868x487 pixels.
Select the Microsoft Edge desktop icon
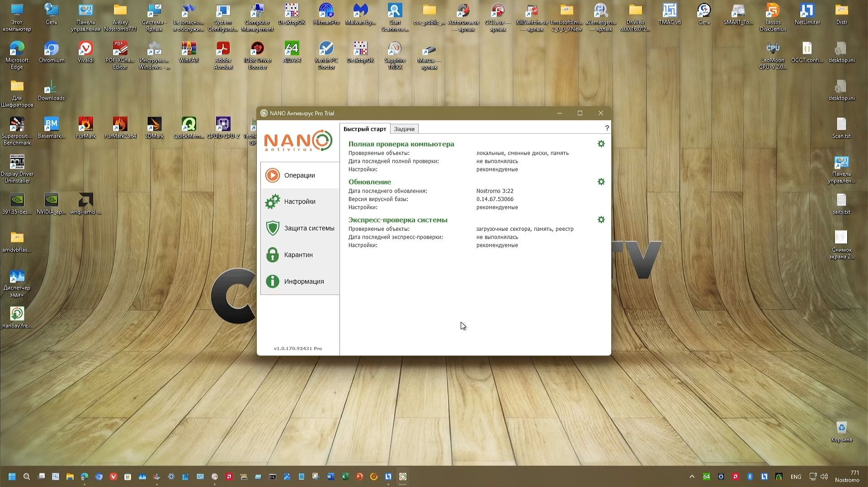(x=17, y=55)
